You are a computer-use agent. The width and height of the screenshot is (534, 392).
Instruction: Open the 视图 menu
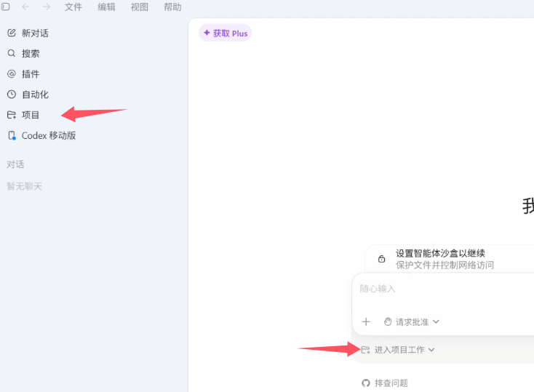coord(139,7)
